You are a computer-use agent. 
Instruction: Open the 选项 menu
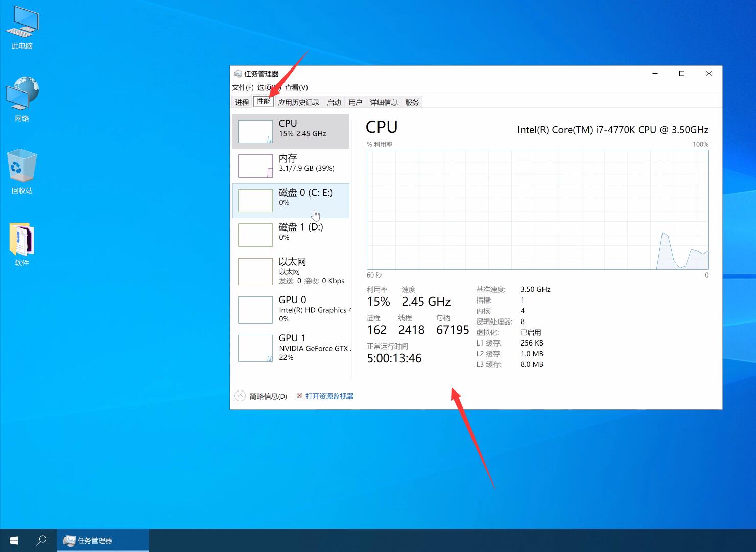point(269,87)
